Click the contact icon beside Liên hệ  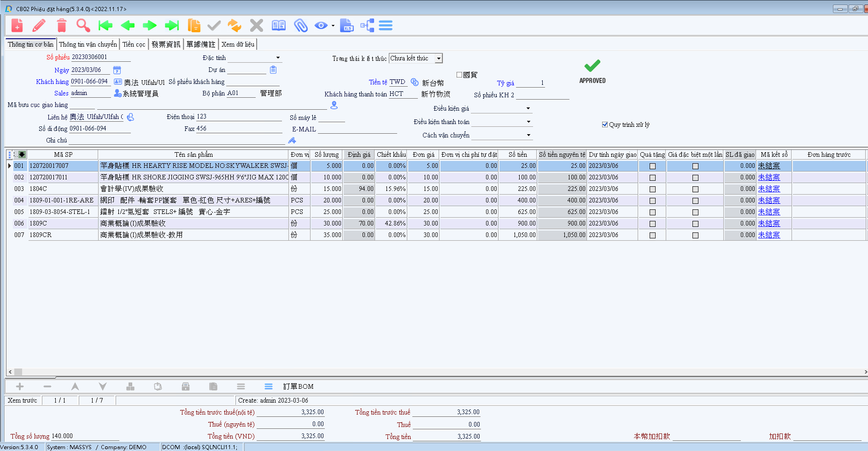point(130,117)
